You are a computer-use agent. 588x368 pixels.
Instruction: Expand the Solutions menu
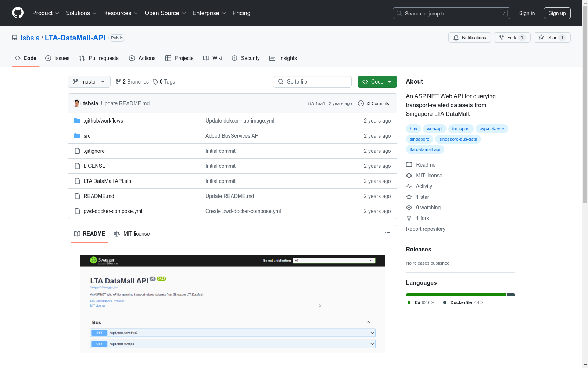coord(81,13)
